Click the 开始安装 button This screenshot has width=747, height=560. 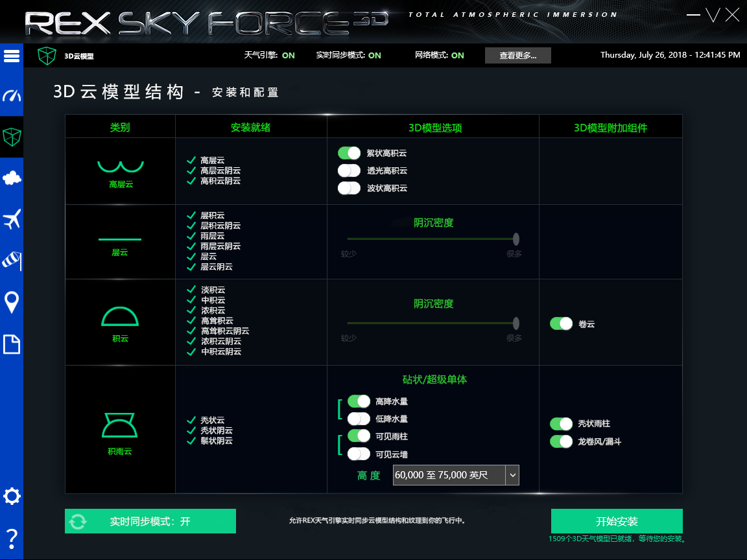[616, 520]
